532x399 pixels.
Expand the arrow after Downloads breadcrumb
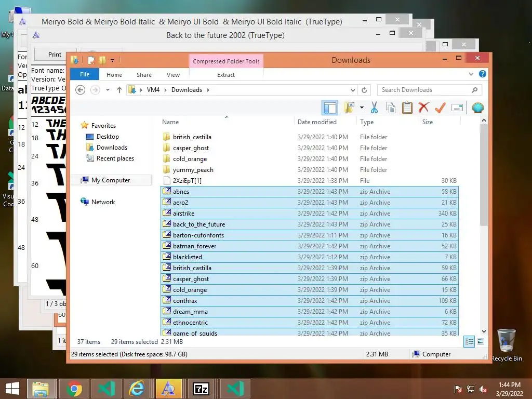[x=208, y=90]
